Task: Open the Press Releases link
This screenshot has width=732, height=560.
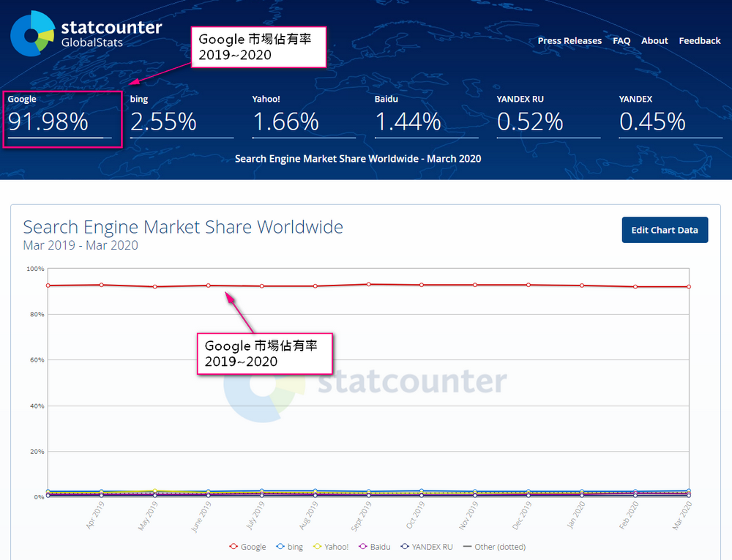Action: coord(569,40)
